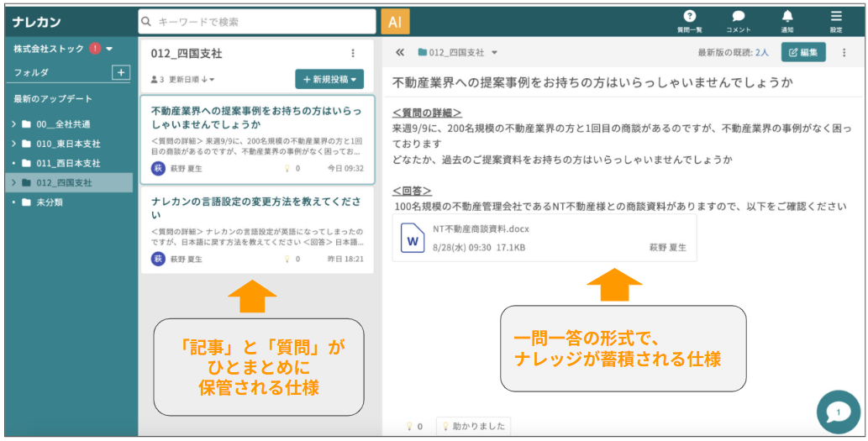
Task: Open the chat support bubble
Action: pyautogui.click(x=838, y=412)
